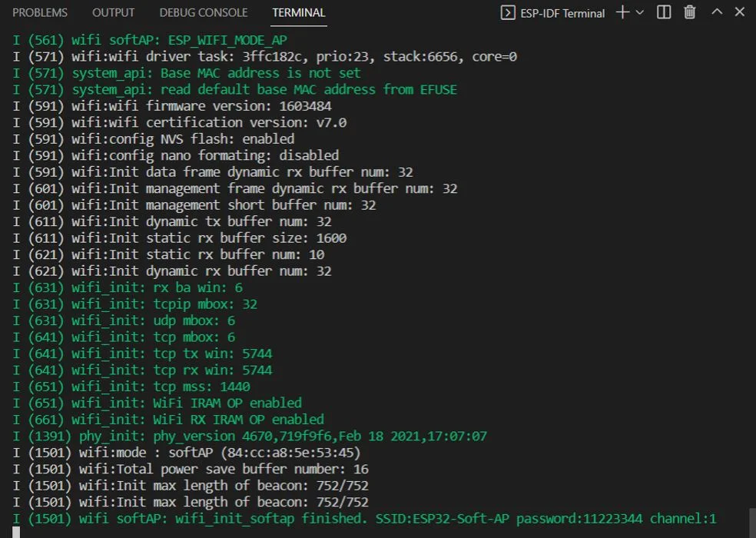Click the terminal vertical scrollbar thumb
The width and height of the screenshot is (756, 538).
(751, 523)
